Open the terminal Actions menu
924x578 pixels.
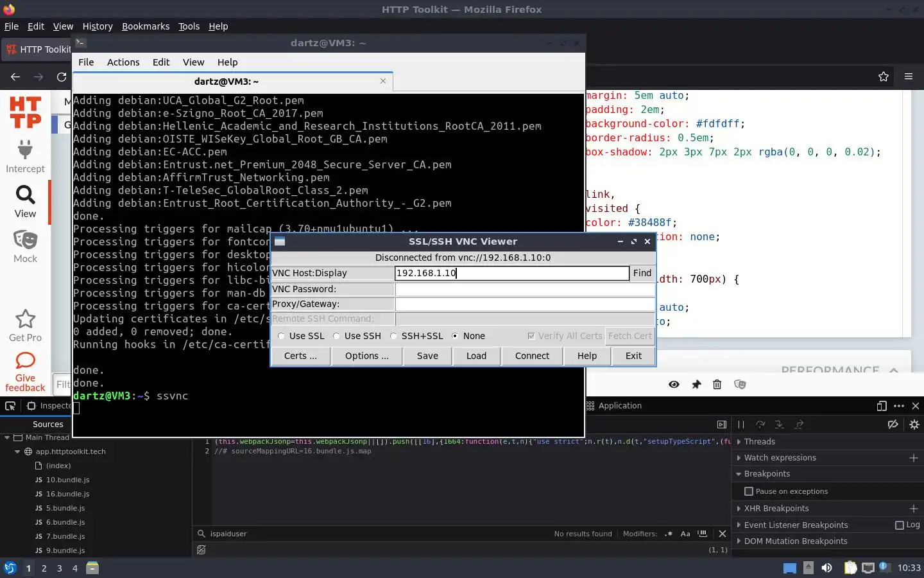pyautogui.click(x=123, y=62)
